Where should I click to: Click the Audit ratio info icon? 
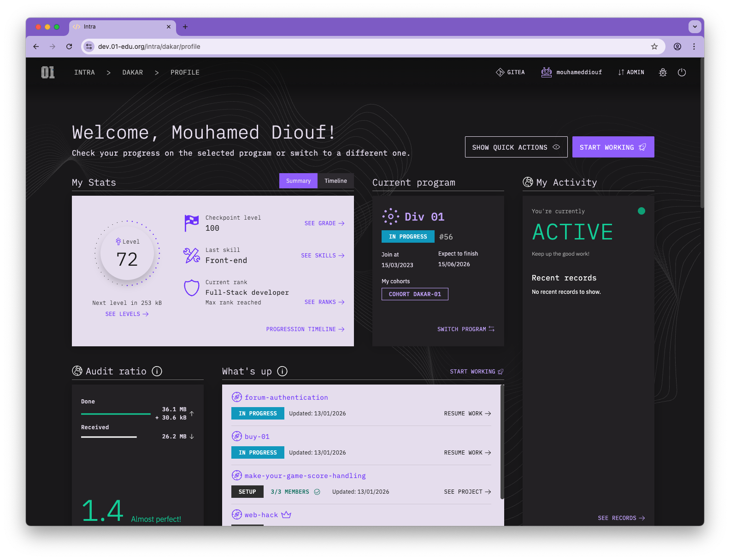pos(157,371)
